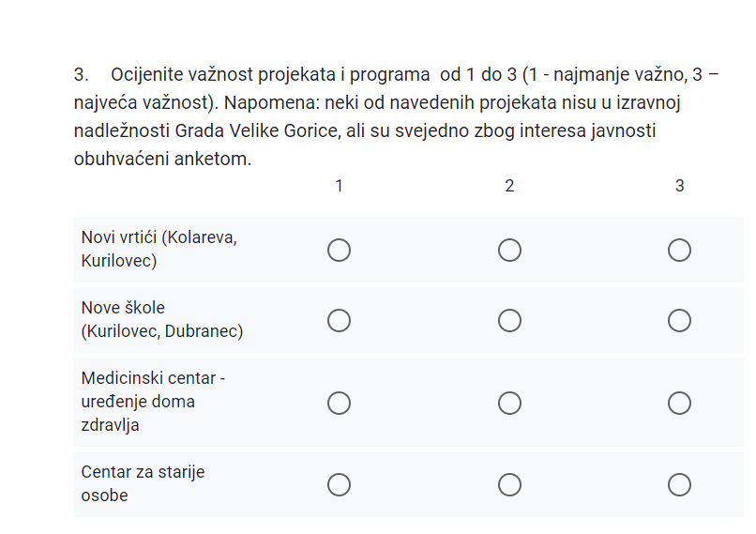The width and height of the screenshot is (756, 534).
Task: Choose 1 for Medicinski centar row
Action: point(339,403)
